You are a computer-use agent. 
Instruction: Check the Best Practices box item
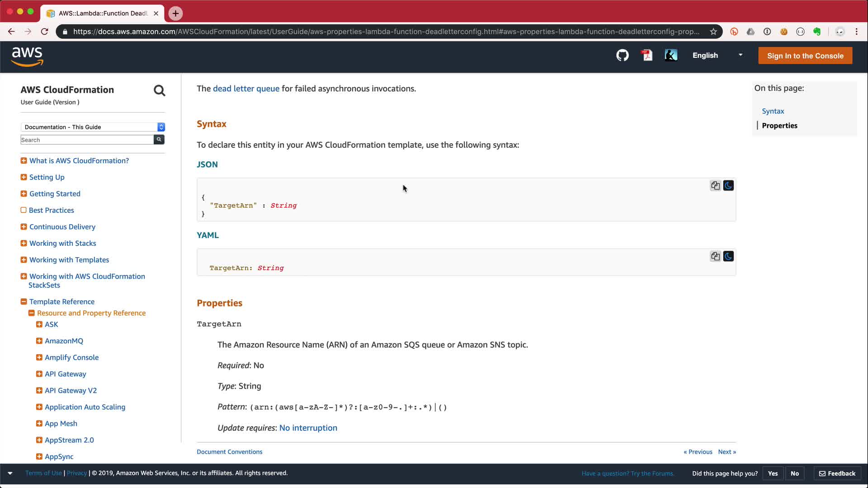(24, 210)
